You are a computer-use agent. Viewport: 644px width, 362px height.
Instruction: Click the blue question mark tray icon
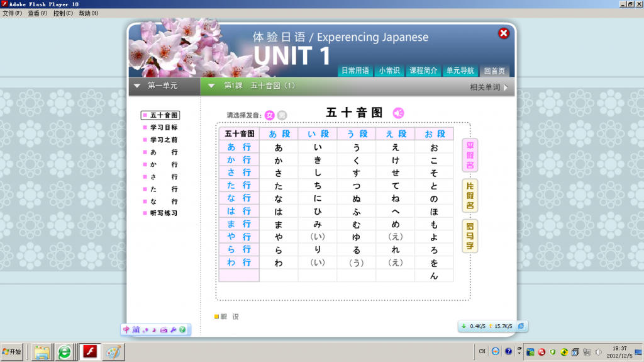point(508,351)
